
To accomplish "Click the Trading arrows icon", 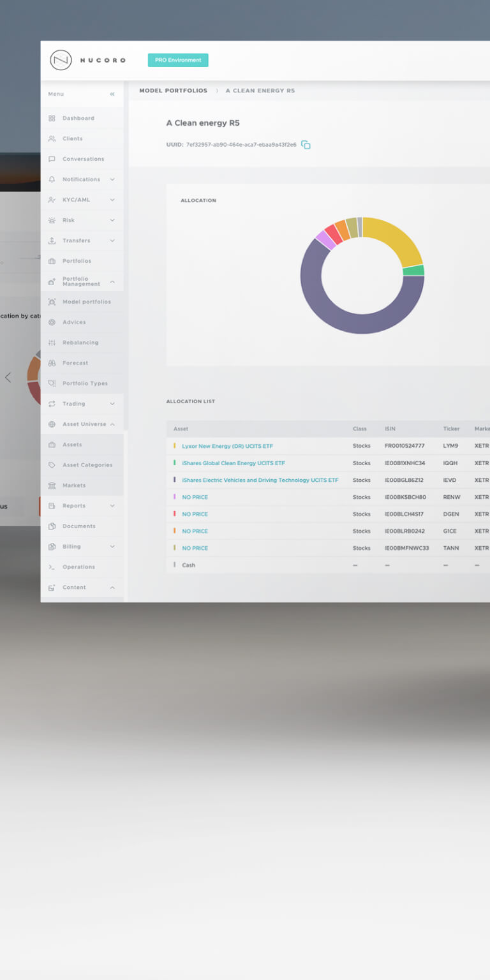I will (52, 405).
